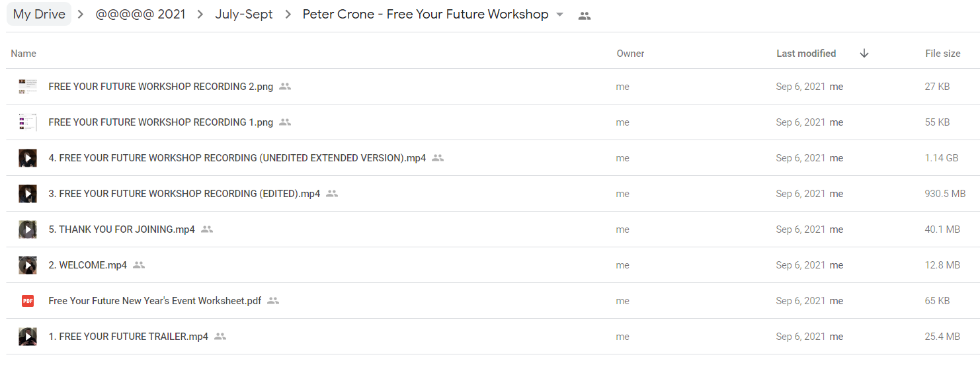980x369 pixels.
Task: Expand the Peter Crone folder dropdown arrow
Action: click(x=560, y=15)
